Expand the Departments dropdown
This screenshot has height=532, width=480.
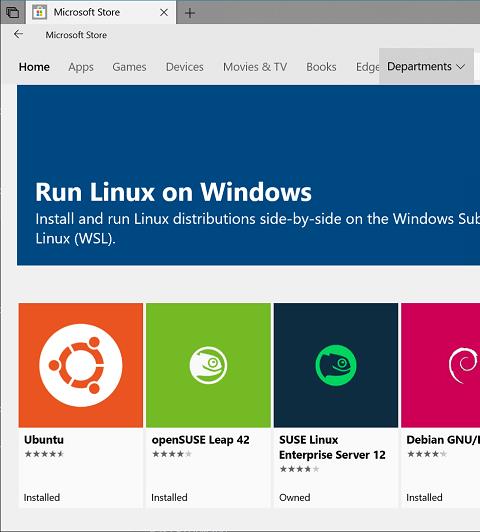tap(426, 66)
